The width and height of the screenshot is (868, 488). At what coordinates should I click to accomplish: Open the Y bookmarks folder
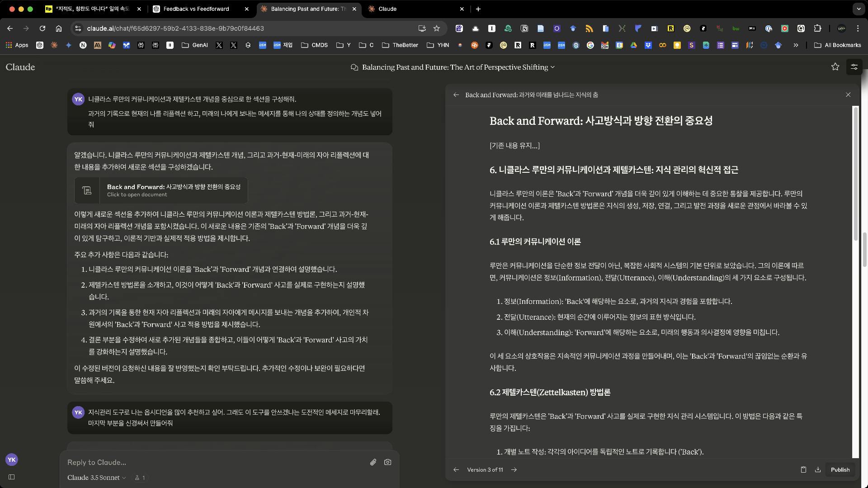coord(344,45)
